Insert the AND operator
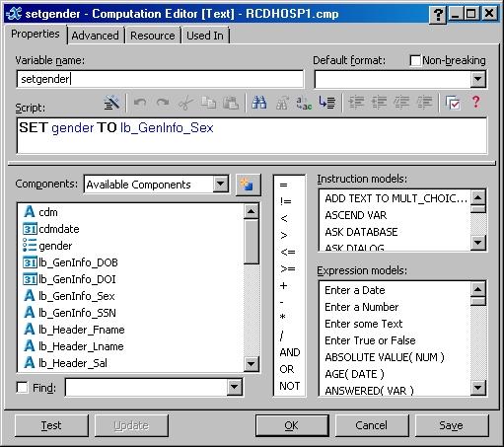The image size is (504, 447). (x=290, y=352)
